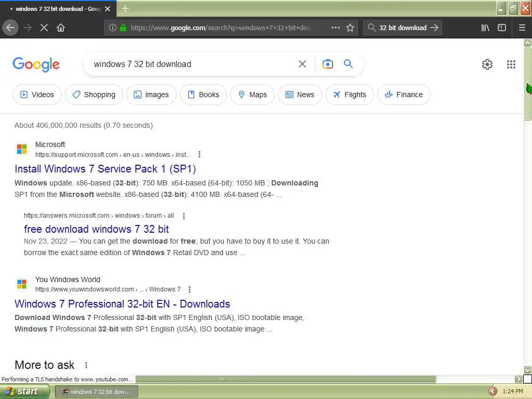The width and height of the screenshot is (532, 399).
Task: Open the Finance filter
Action: click(x=404, y=95)
